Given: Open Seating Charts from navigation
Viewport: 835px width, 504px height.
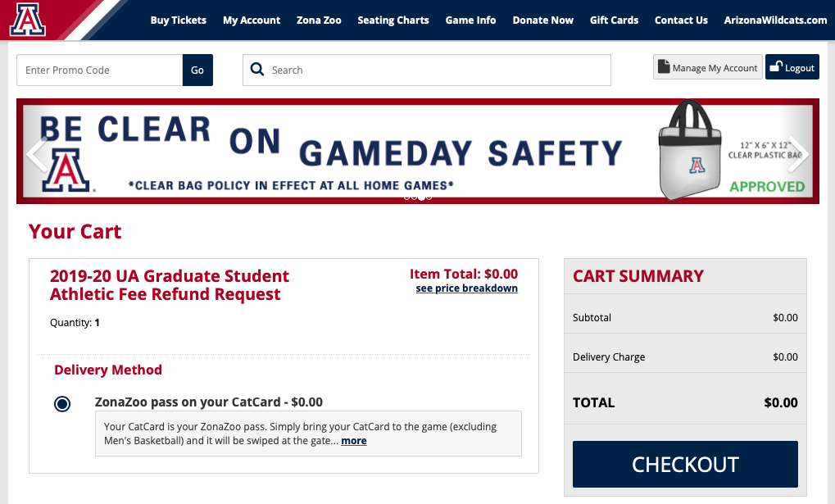Looking at the screenshot, I should click(393, 20).
